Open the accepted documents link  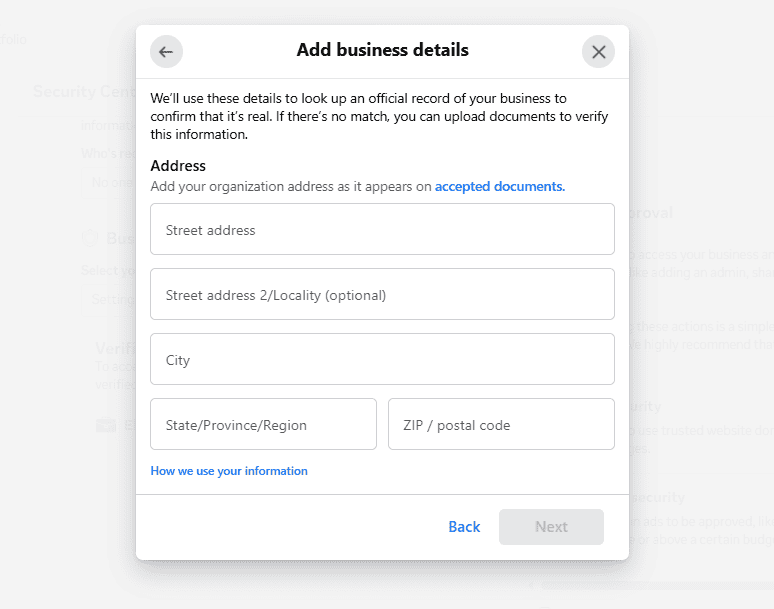(499, 186)
